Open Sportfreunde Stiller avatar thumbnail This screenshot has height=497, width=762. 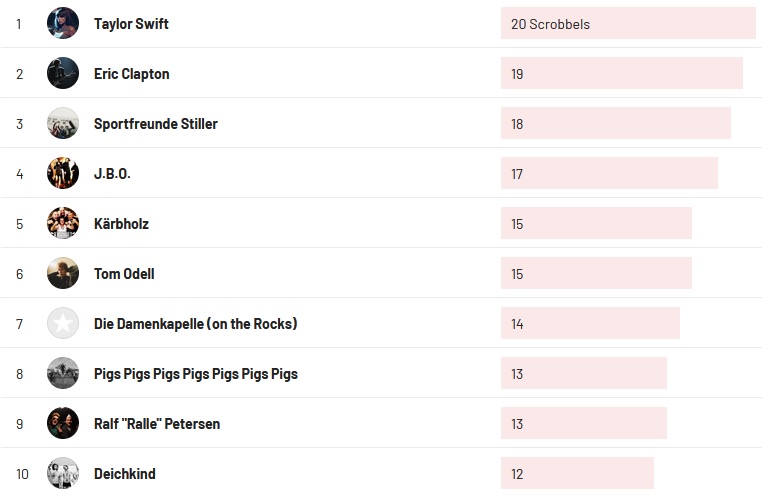coord(63,123)
